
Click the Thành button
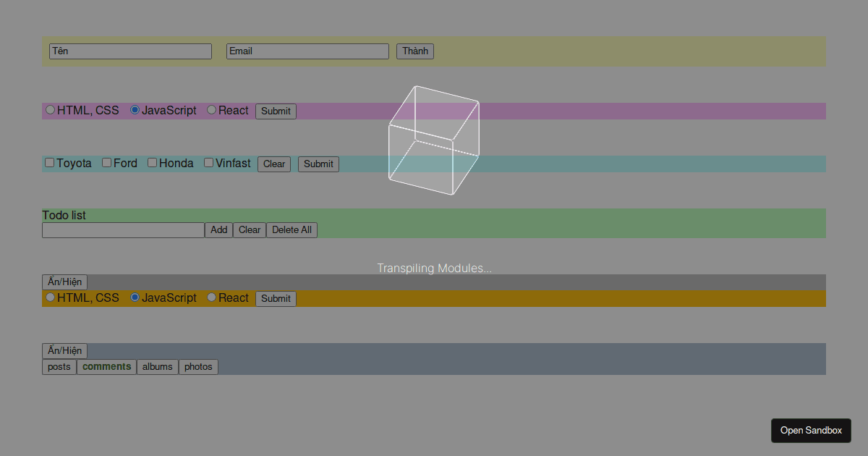(415, 51)
